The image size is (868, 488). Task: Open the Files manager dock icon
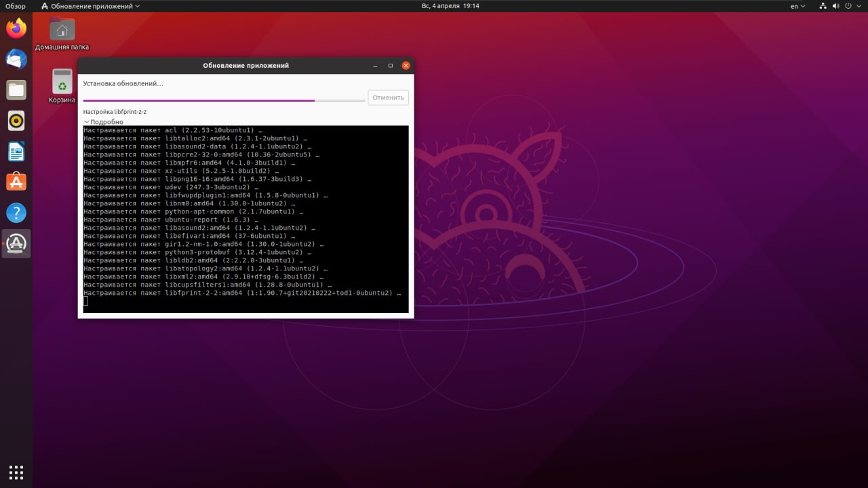16,90
